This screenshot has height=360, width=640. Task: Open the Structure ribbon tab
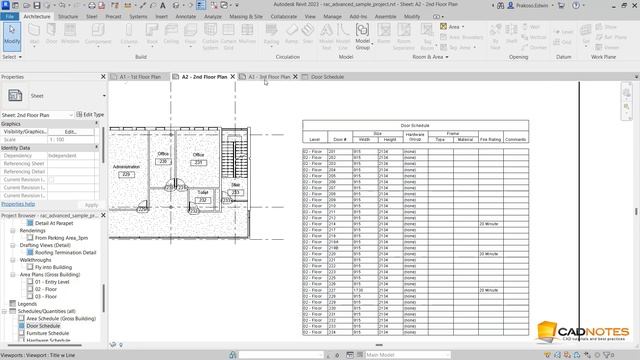pyautogui.click(x=68, y=16)
